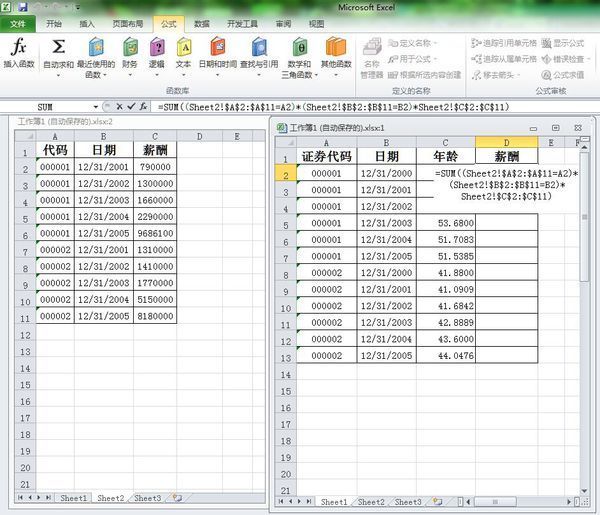The height and width of the screenshot is (515, 600).
Task: Click Evaluate Formula button
Action: pos(563,75)
